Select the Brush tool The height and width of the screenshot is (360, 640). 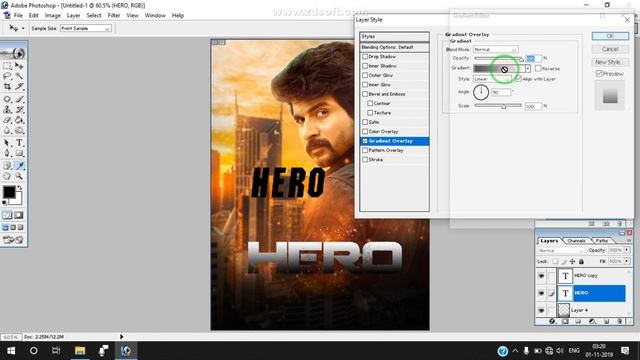[19, 99]
